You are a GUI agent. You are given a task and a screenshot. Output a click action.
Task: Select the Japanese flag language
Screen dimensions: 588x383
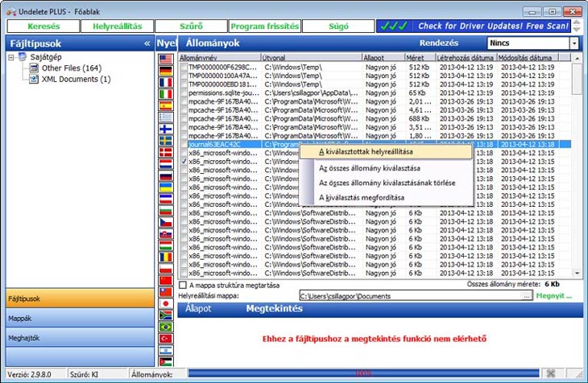tap(166, 303)
